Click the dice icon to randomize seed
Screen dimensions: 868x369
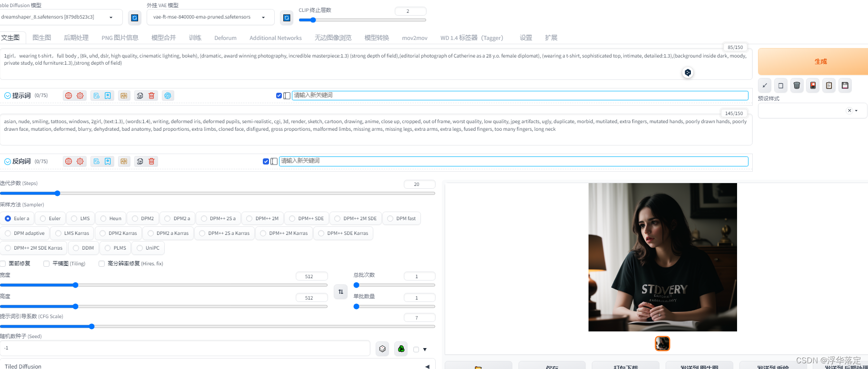coord(382,349)
